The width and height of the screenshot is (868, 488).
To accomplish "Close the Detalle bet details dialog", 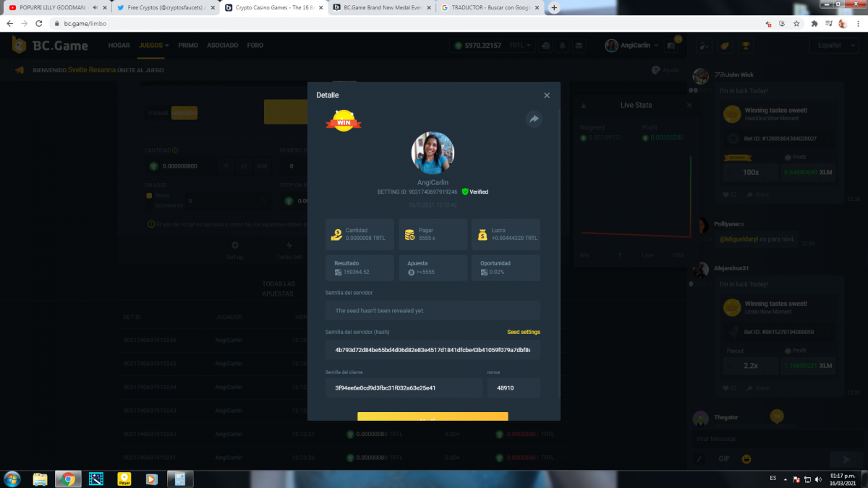I will point(547,95).
